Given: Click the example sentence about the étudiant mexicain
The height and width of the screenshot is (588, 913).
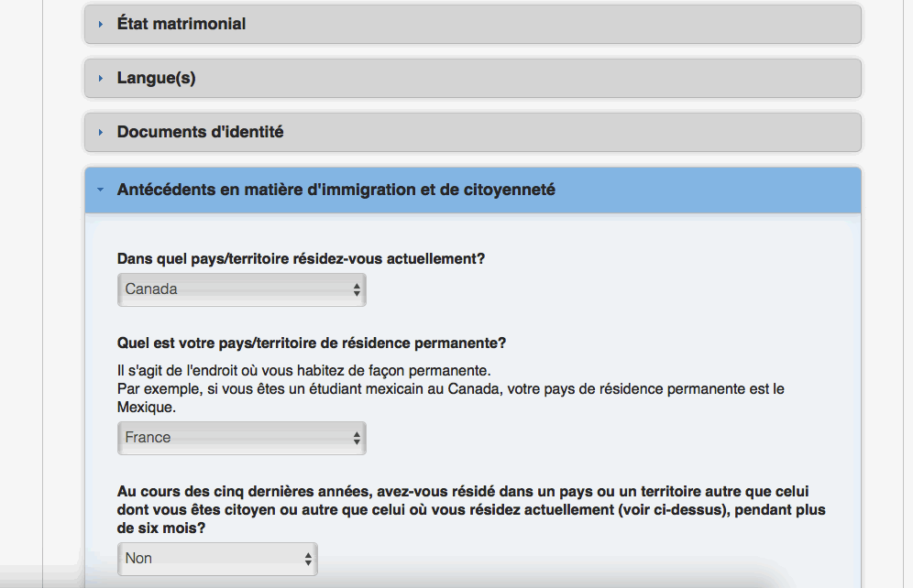Looking at the screenshot, I should (x=450, y=389).
